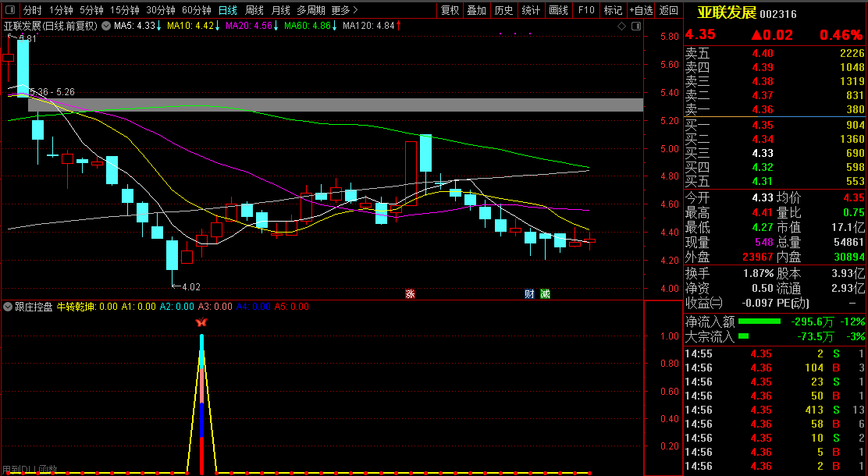Expand the main chart indicator dropdown arrow

[x=106, y=26]
